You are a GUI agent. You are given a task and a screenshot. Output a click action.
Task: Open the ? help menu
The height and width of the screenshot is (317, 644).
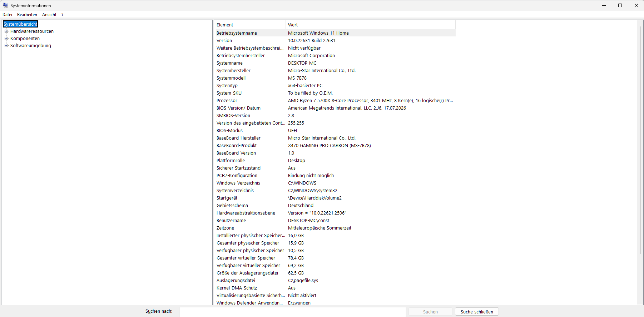tap(62, 15)
